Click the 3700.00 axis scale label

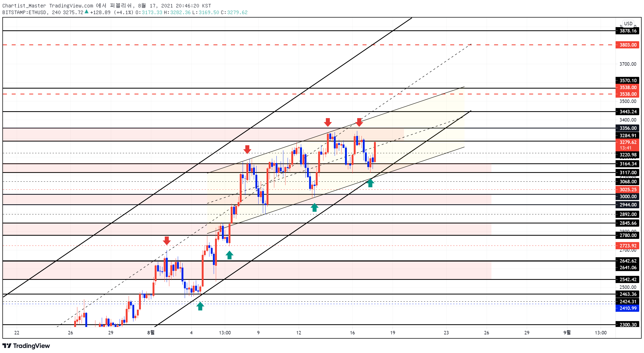tap(628, 64)
